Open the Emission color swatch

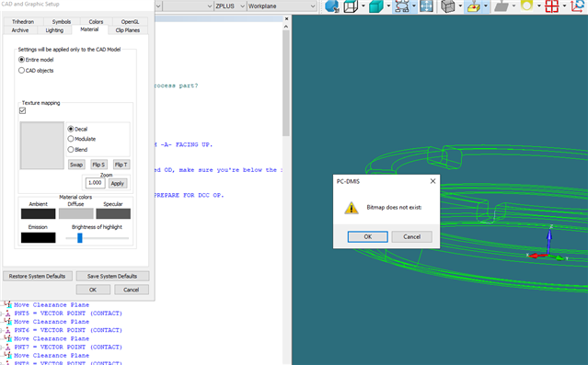pos(39,237)
